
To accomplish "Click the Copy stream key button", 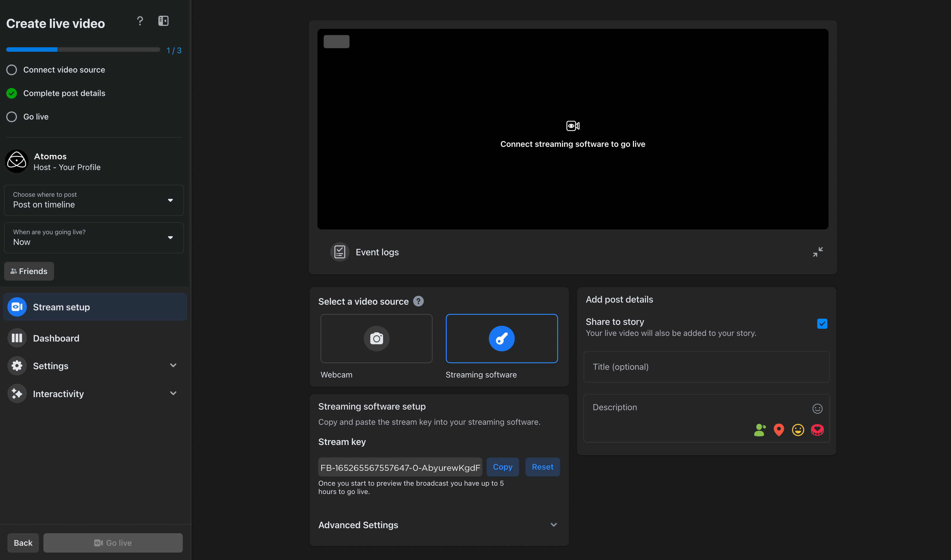I will [503, 467].
